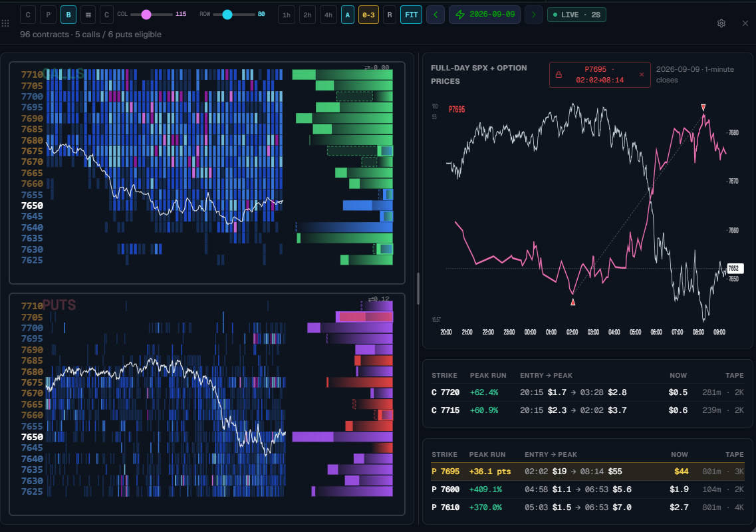This screenshot has height=532, width=756.
Task: Click the FIT button
Action: coord(412,15)
